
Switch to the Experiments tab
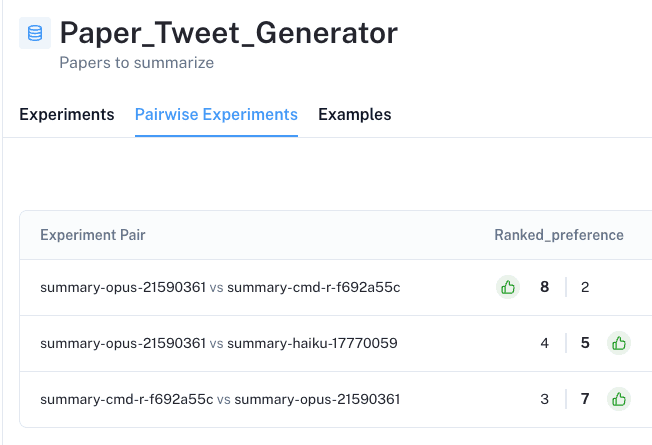67,115
